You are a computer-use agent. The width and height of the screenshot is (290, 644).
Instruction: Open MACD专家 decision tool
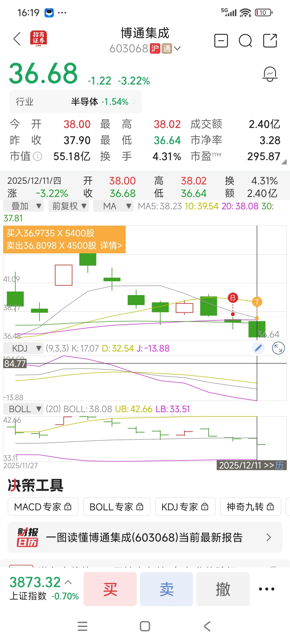point(43,507)
